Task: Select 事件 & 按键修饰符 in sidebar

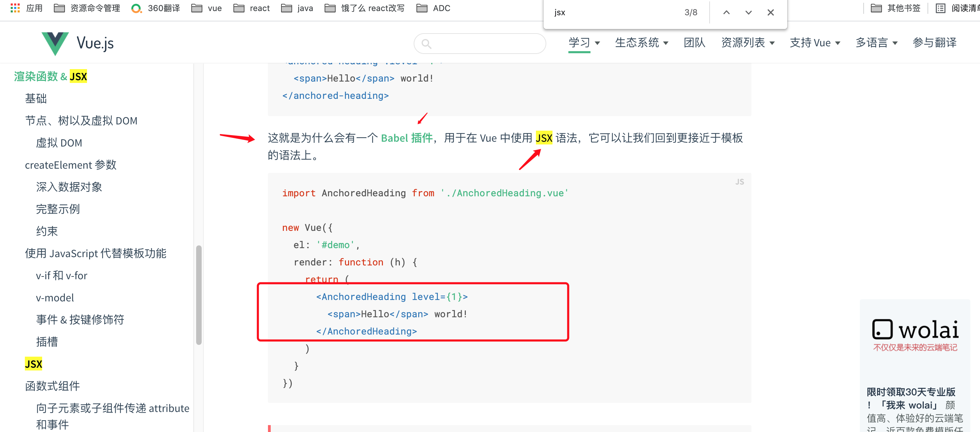Action: (x=80, y=319)
